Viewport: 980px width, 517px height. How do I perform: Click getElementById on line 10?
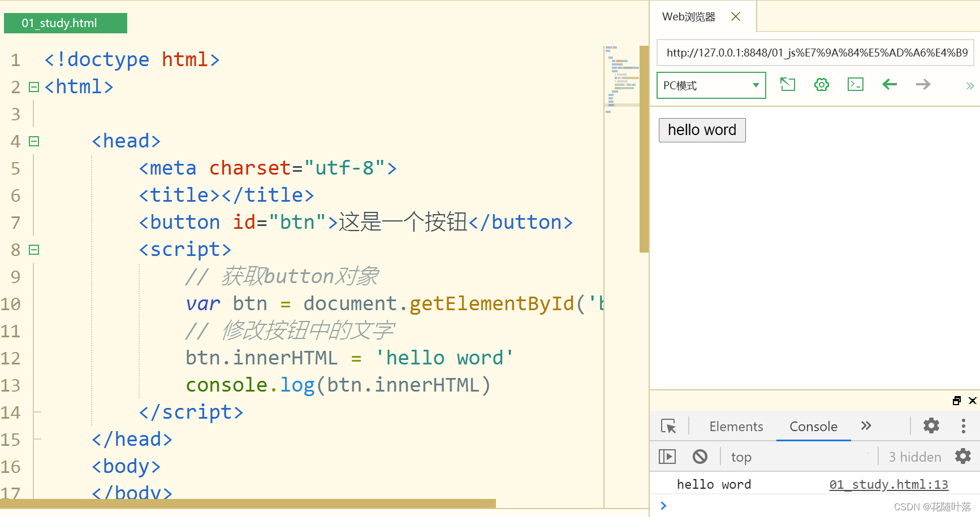(x=491, y=304)
